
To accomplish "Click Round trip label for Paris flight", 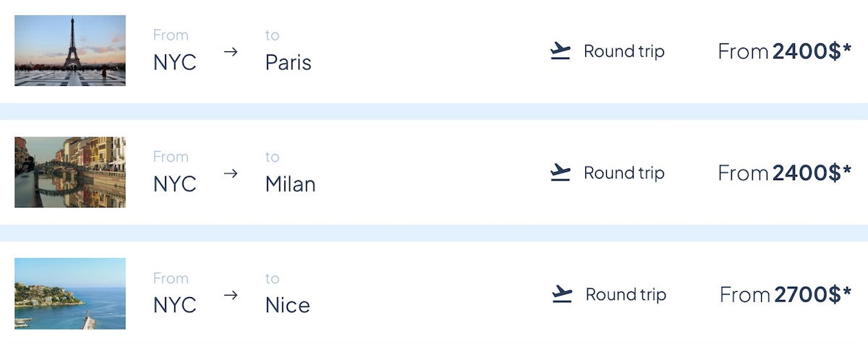I will 624,51.
